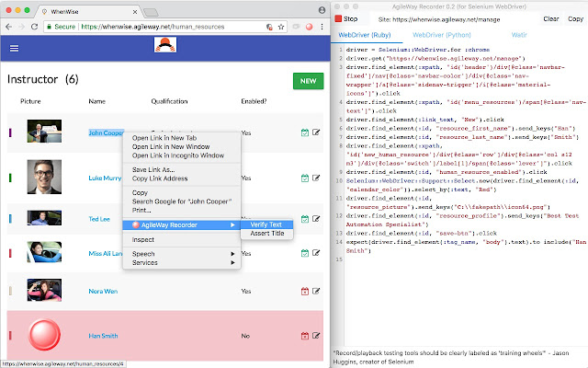The height and width of the screenshot is (368, 588).
Task: Click the blocked content icon in address bar
Action: 269,27
